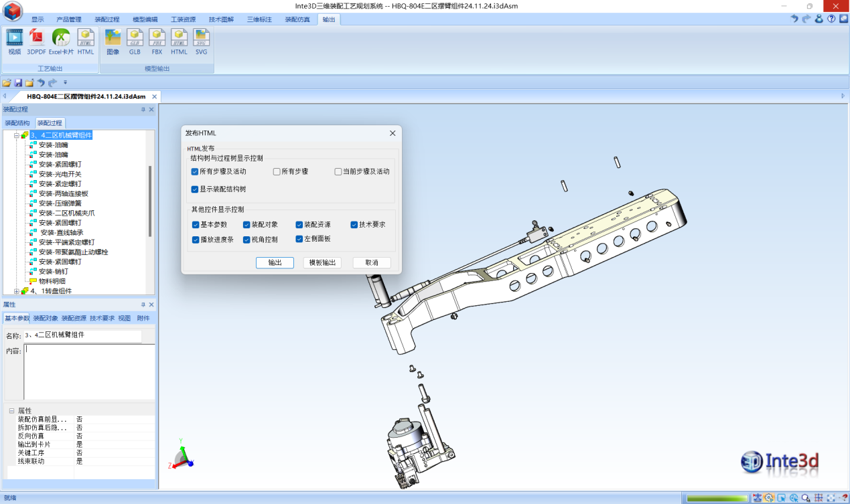The image size is (850, 504).
Task: Enable the 所有步骤 checkbox
Action: (x=277, y=171)
